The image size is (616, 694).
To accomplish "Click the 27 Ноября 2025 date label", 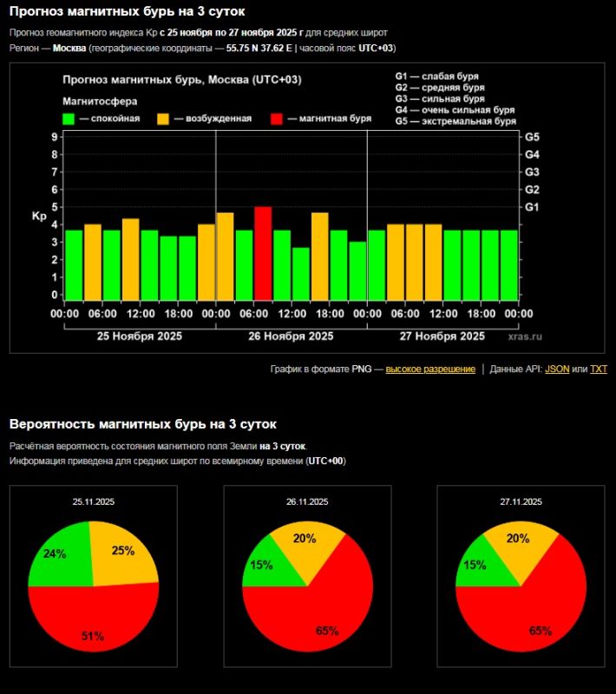I will 442,337.
